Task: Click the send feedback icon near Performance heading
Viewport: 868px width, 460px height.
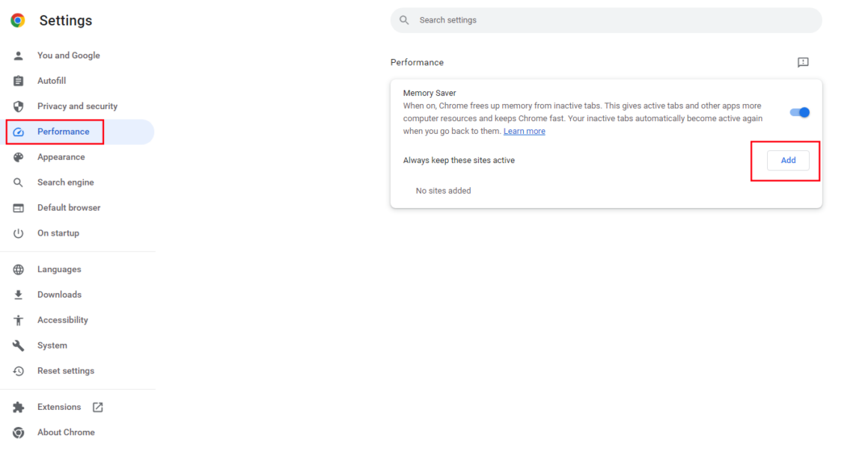Action: tap(803, 62)
